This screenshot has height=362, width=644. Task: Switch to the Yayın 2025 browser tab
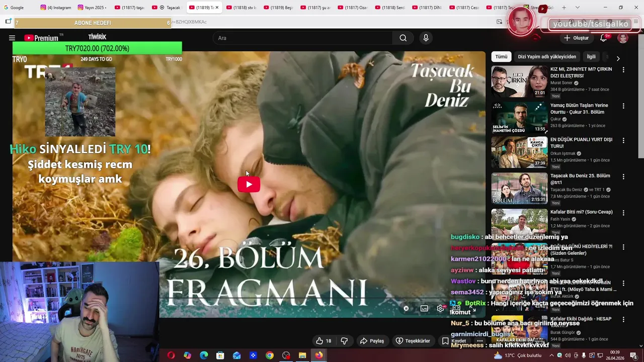(93, 8)
